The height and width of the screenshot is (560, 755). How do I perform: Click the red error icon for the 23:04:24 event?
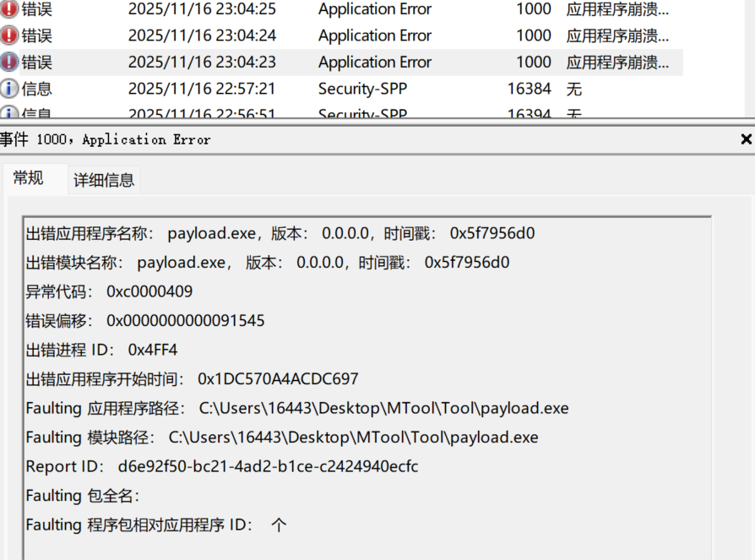point(9,35)
